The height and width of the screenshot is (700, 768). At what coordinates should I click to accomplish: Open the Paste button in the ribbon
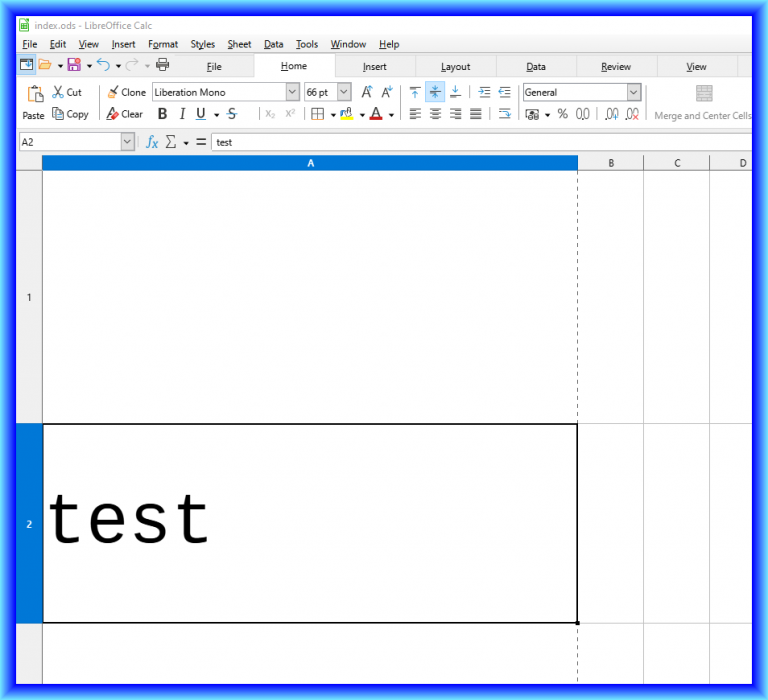(34, 102)
